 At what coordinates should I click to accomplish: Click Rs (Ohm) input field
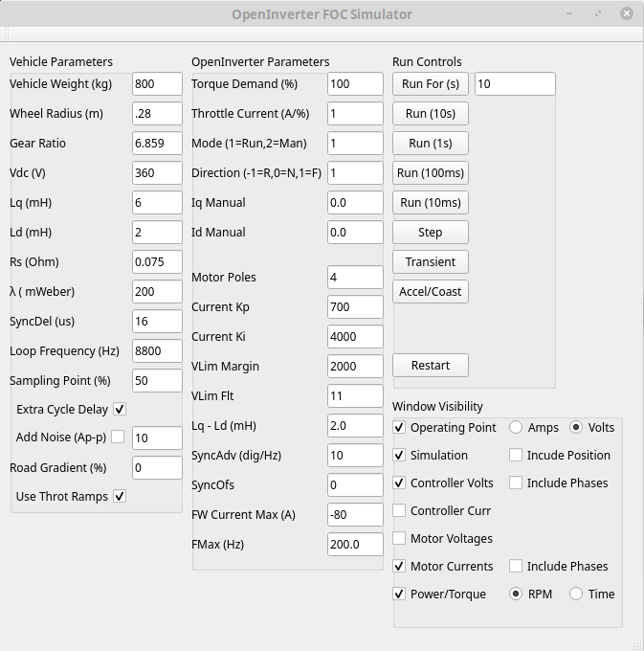click(157, 262)
